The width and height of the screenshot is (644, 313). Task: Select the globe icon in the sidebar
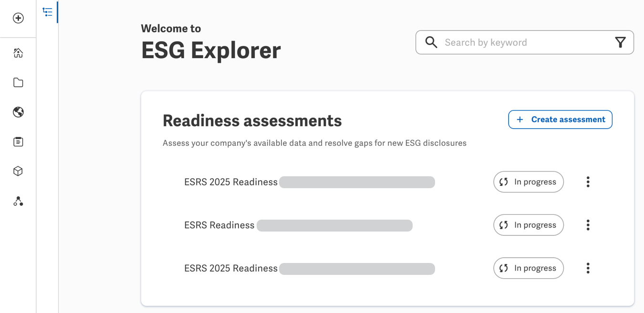click(x=18, y=112)
